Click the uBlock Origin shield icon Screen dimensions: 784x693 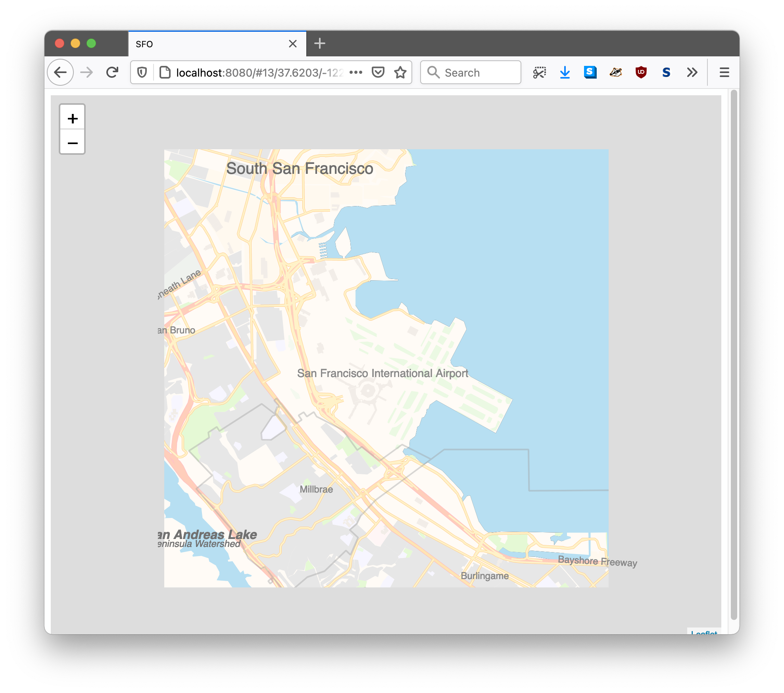pos(641,73)
